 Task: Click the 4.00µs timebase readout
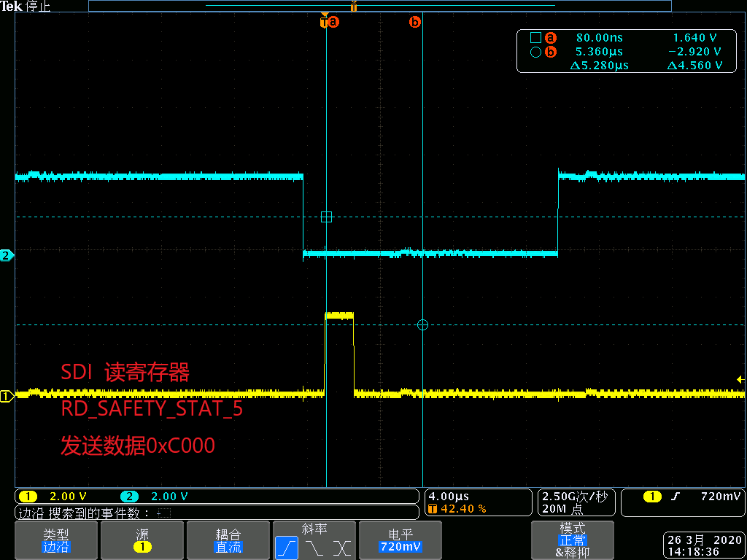tap(449, 496)
